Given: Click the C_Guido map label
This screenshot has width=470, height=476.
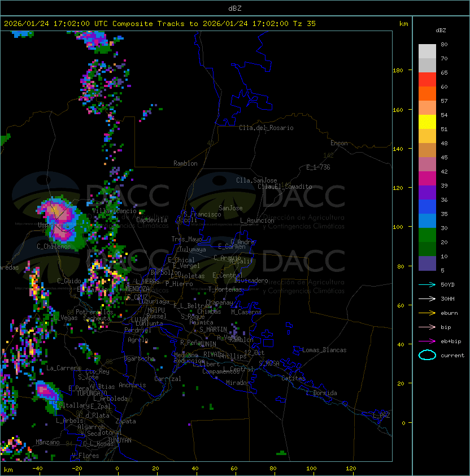Looking at the screenshot, I should 69,281.
